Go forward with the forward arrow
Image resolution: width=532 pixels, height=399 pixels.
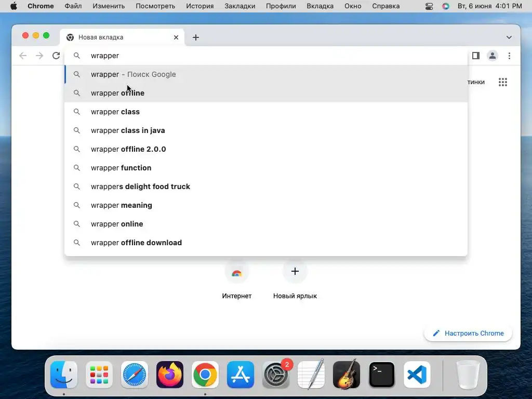coord(39,56)
